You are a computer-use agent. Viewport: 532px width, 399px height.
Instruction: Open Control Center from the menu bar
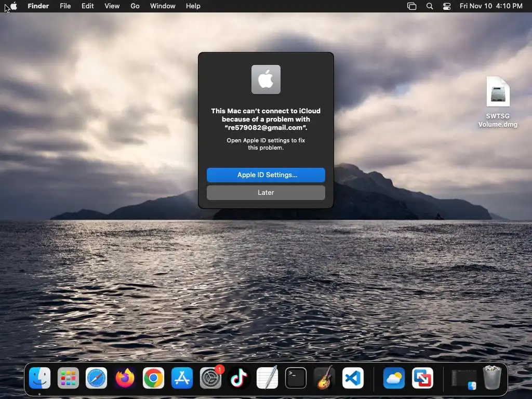447,6
